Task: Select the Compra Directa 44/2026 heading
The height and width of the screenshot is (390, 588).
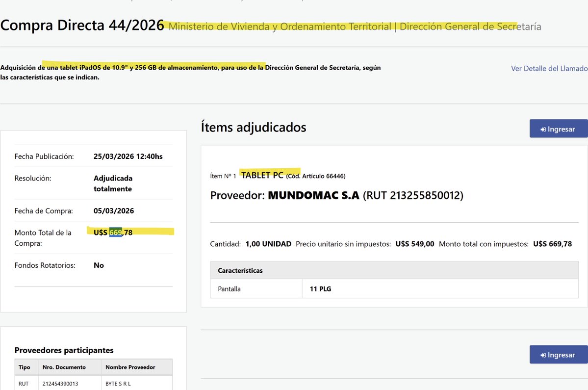Action: click(82, 26)
